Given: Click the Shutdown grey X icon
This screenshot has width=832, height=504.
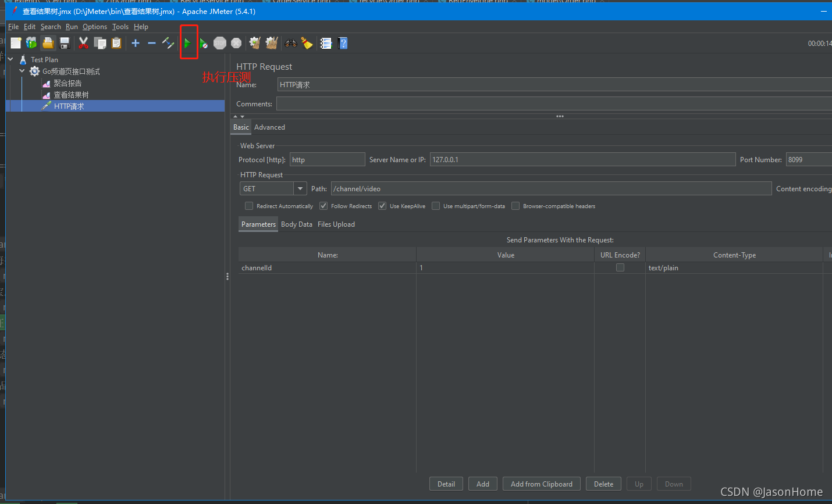Looking at the screenshot, I should point(236,43).
